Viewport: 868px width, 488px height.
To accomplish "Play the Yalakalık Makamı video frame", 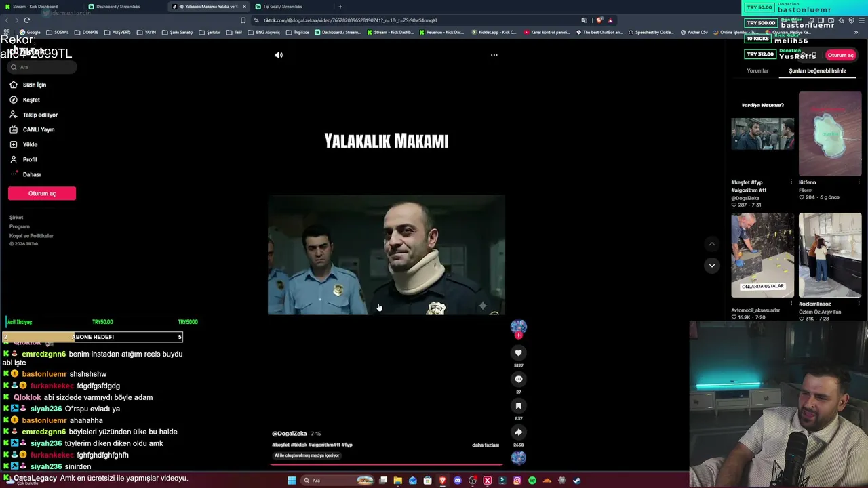I will tap(387, 255).
